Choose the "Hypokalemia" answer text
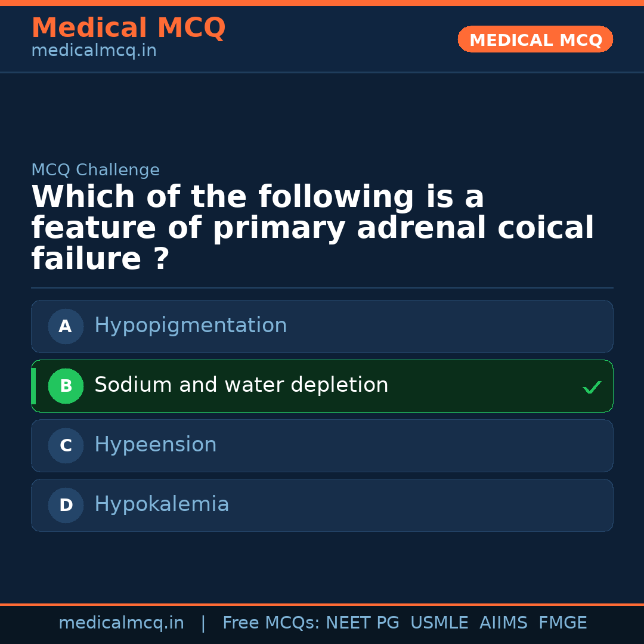Screen dimensions: 644x644 [x=162, y=504]
